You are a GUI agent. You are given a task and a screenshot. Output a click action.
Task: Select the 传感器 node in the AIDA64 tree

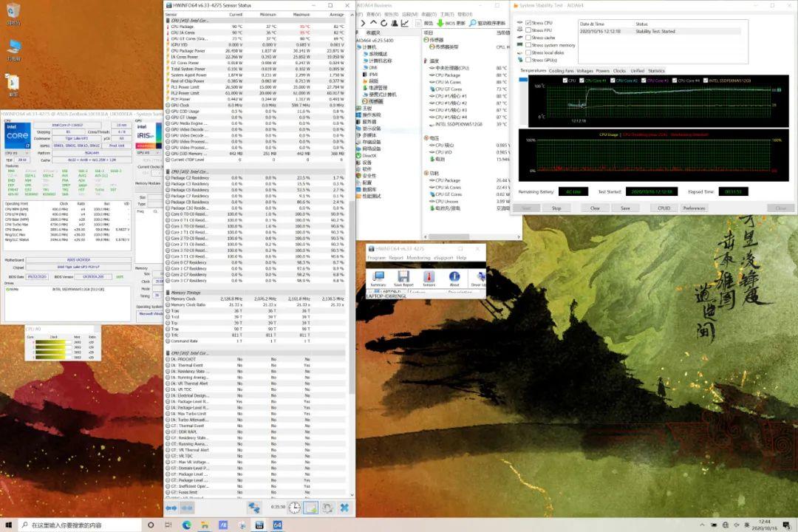click(376, 101)
